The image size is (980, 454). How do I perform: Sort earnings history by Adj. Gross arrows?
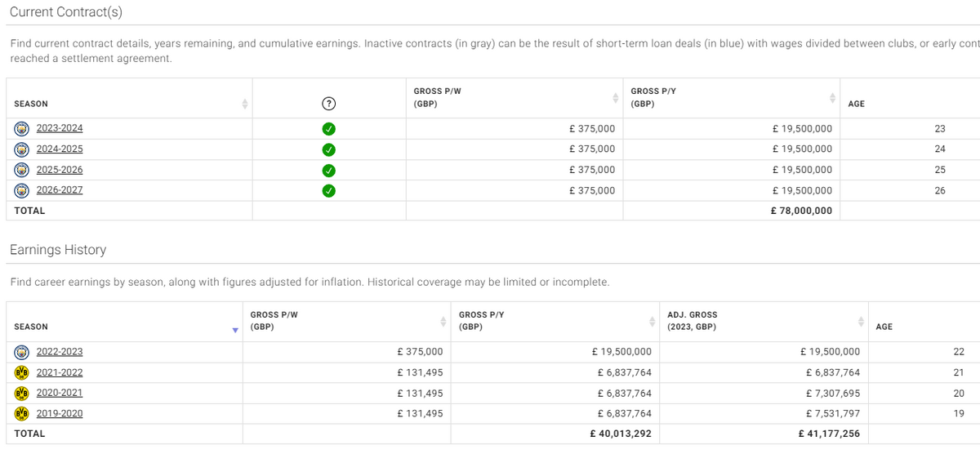point(859,320)
